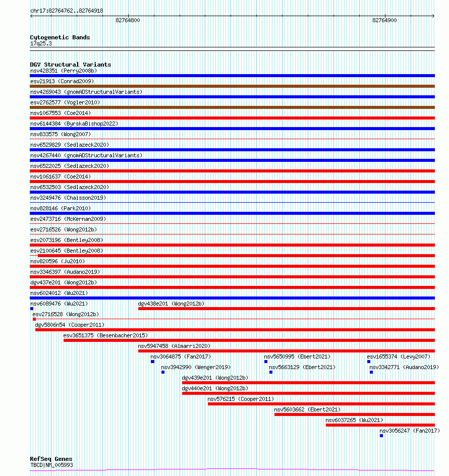Image resolution: width=449 pixels, height=476 pixels.
Task: Select the esv21913 (Conrad2009) brown track bar
Action: [x=233, y=86]
